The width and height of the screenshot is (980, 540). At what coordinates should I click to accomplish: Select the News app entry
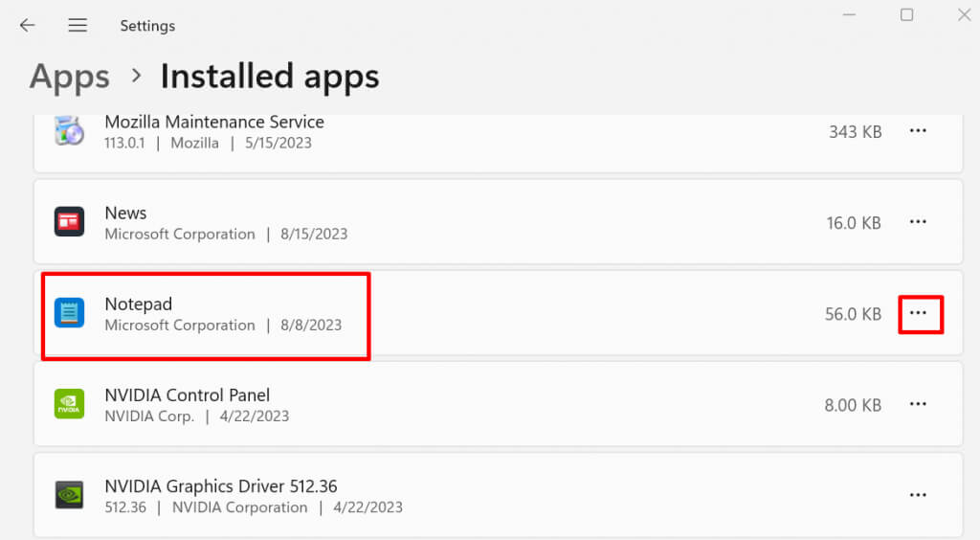tap(125, 214)
